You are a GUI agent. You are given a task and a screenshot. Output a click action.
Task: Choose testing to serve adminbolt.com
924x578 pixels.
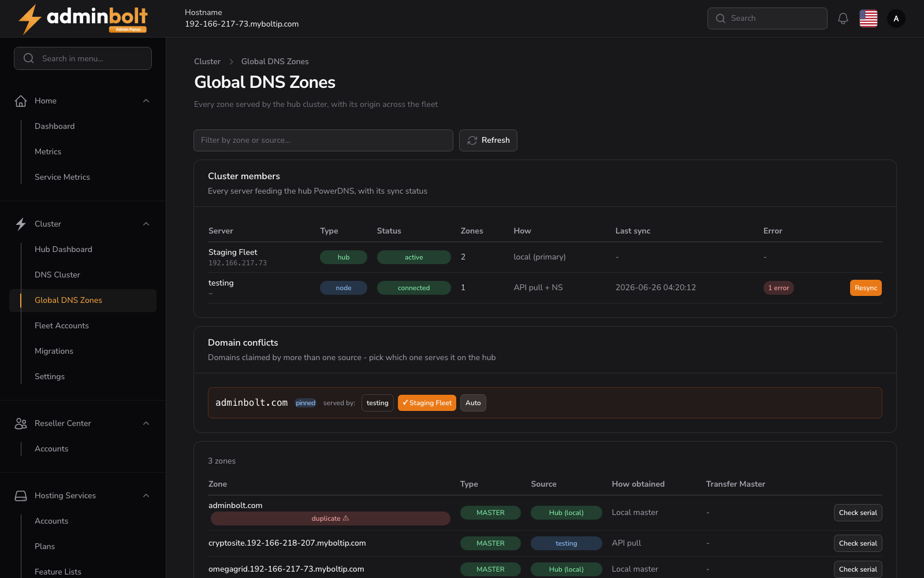[x=377, y=403]
